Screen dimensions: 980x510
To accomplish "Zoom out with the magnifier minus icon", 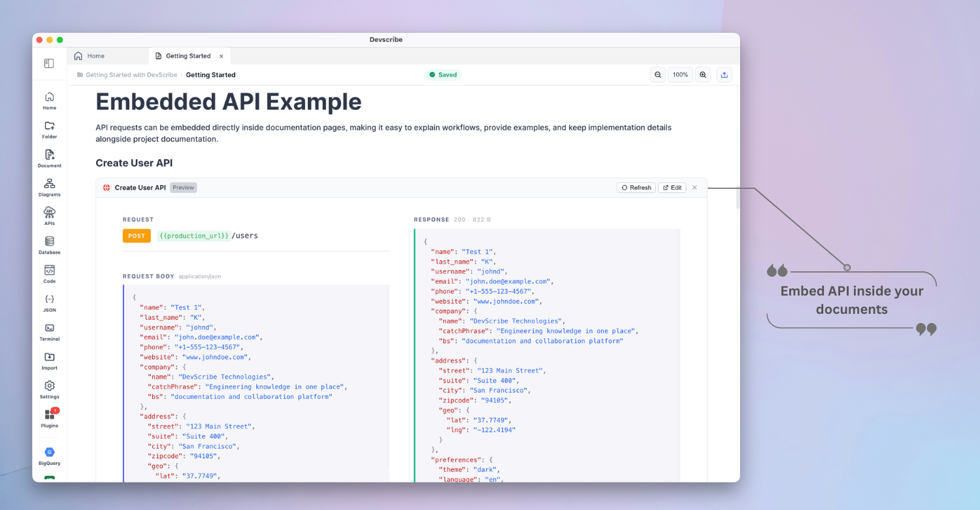I will click(x=658, y=75).
